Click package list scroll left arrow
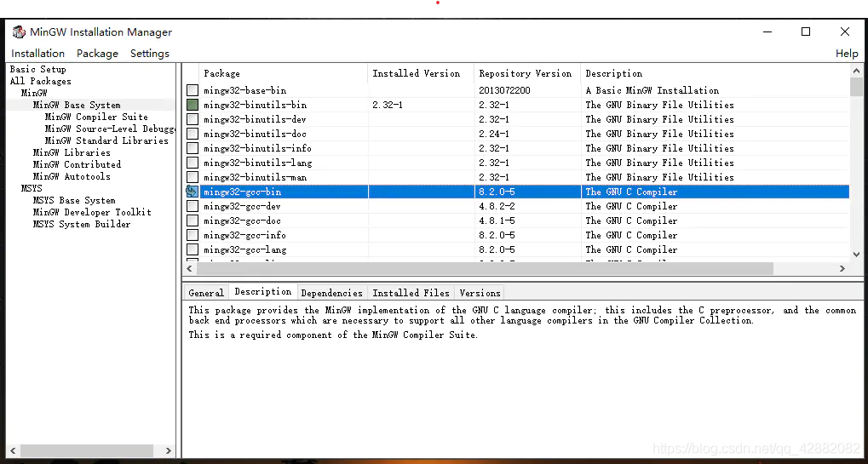 189,268
